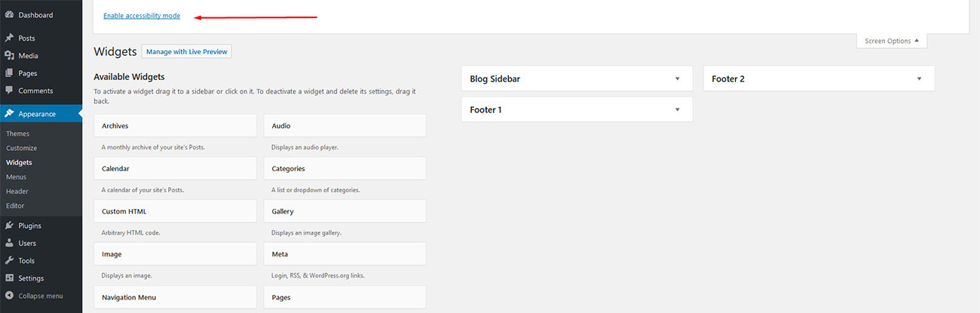Image resolution: width=980 pixels, height=313 pixels.
Task: Toggle the Screen Options panel tab
Action: 892,41
